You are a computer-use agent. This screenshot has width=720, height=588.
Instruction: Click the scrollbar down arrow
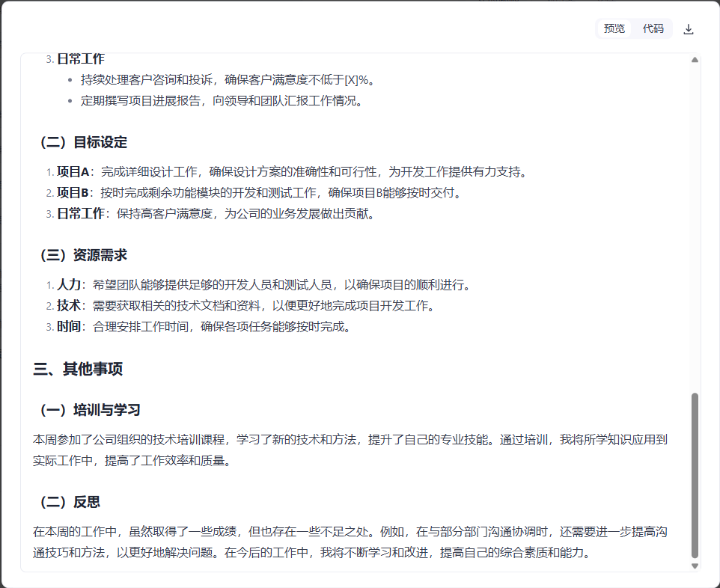695,566
